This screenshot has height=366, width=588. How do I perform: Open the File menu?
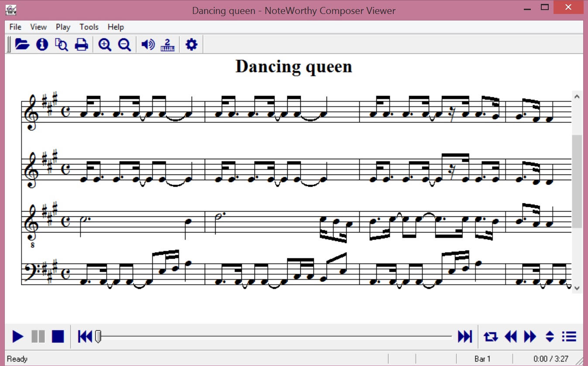15,27
